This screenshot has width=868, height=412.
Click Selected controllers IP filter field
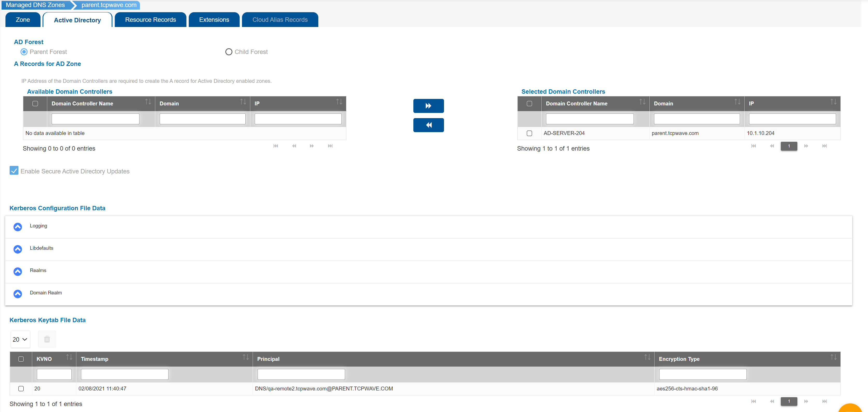792,119
